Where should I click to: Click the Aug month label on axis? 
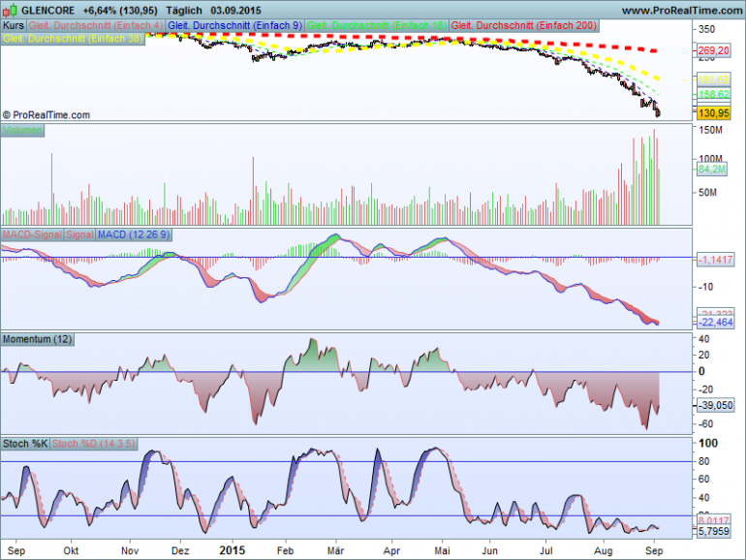[604, 551]
